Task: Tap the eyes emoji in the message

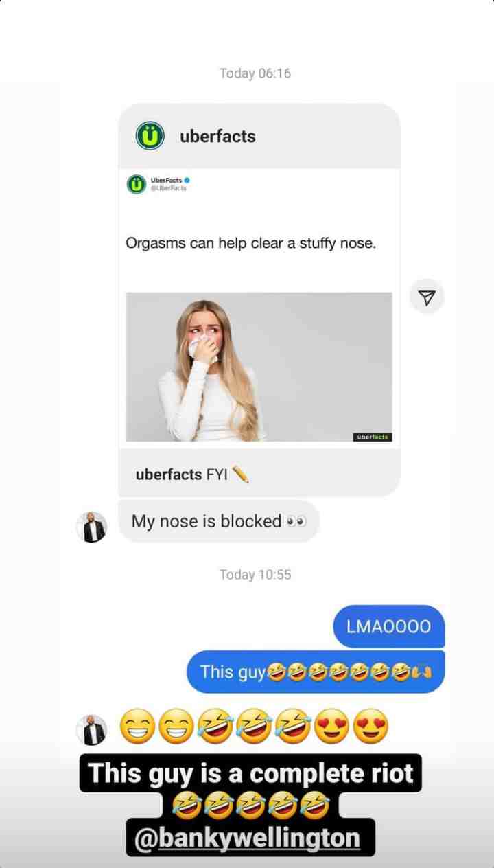Action: point(296,522)
